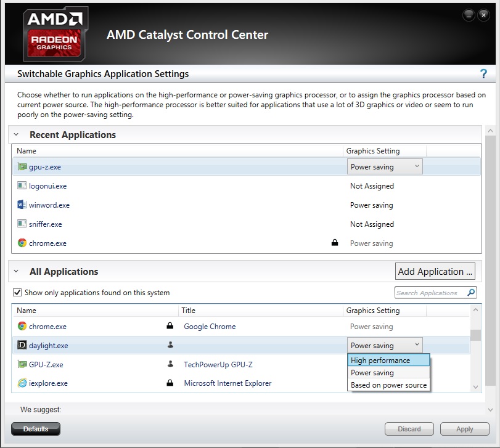The height and width of the screenshot is (448, 500).
Task: Click the Add Application button
Action: [435, 271]
